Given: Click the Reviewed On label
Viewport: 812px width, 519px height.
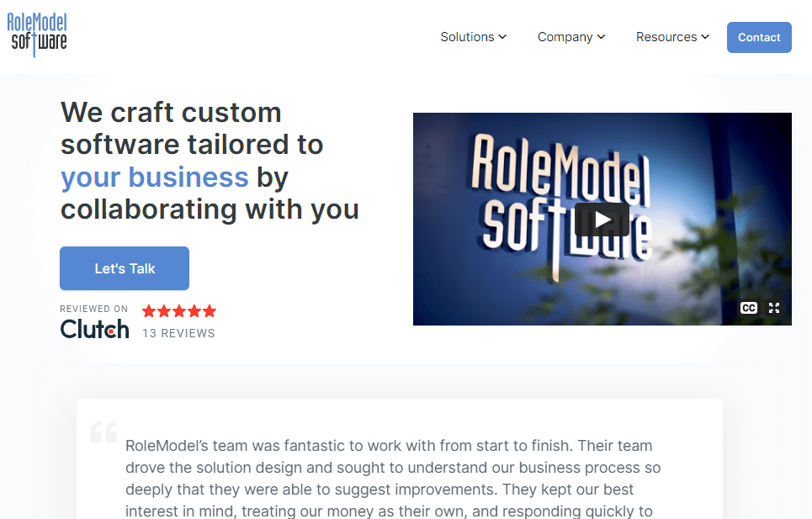Looking at the screenshot, I should (93, 309).
